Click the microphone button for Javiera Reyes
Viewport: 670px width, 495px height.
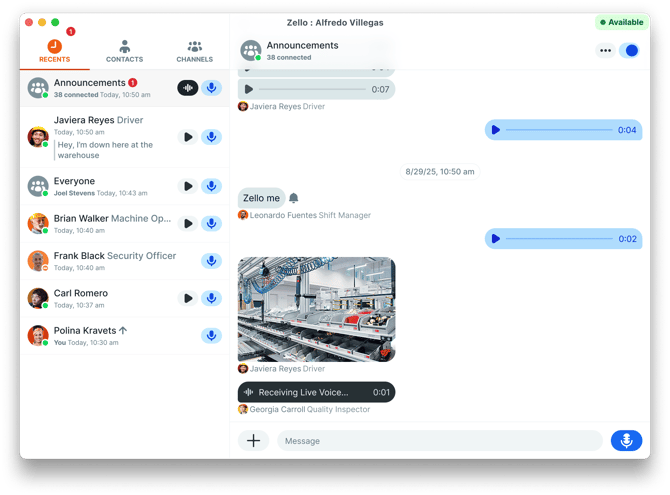coord(212,137)
